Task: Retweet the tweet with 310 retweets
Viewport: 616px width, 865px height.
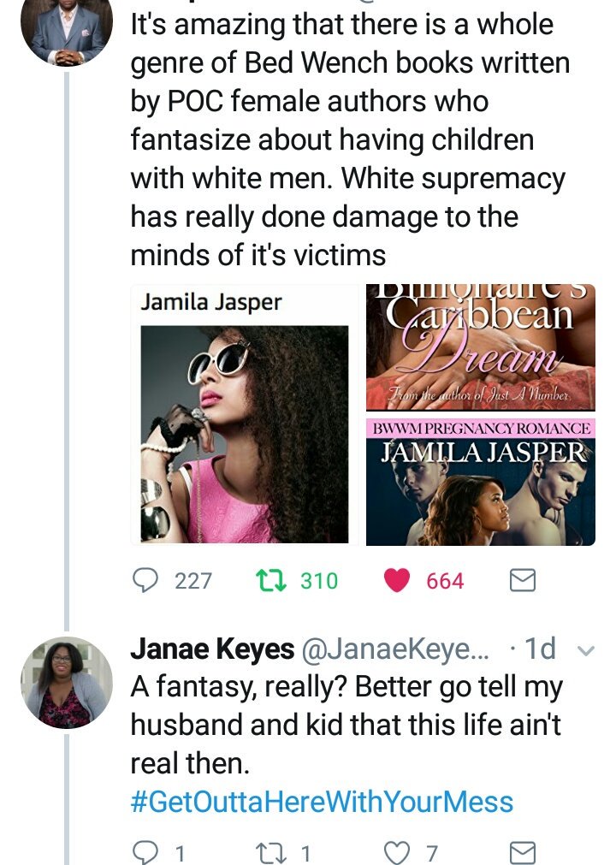Action: 271,580
